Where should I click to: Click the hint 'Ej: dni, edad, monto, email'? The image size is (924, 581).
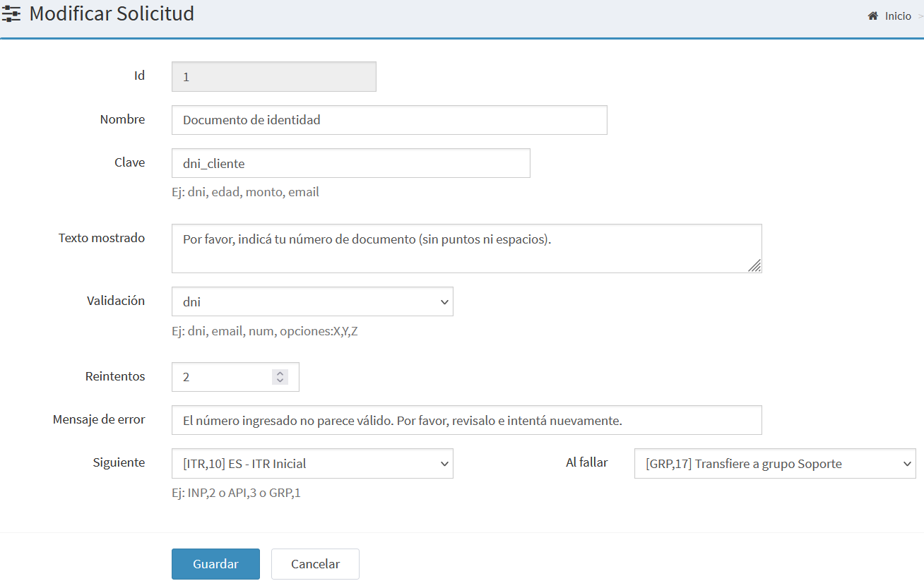coord(245,192)
